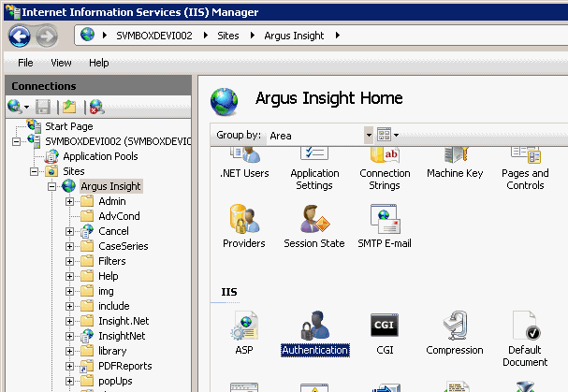
Task: Open the Pages and Controls feature
Action: 525,169
